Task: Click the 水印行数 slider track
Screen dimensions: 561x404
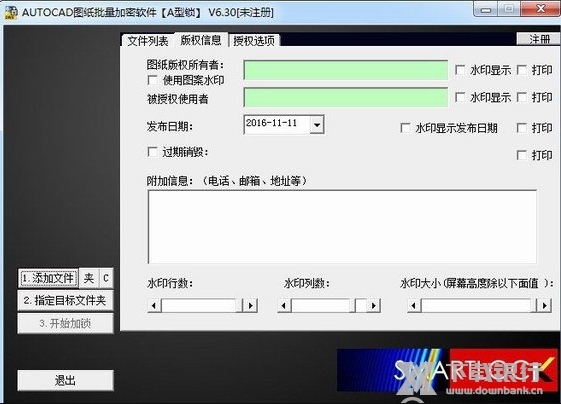Action: click(x=202, y=306)
